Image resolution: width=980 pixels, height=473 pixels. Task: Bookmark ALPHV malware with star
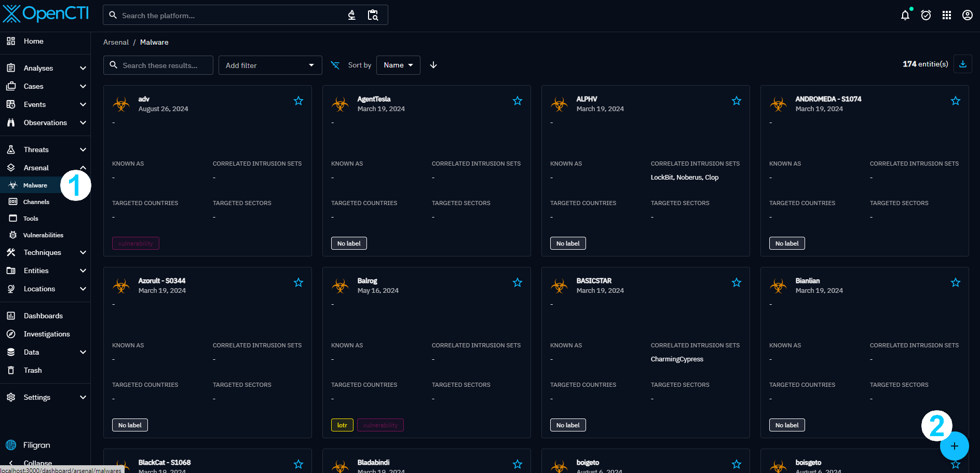point(737,101)
